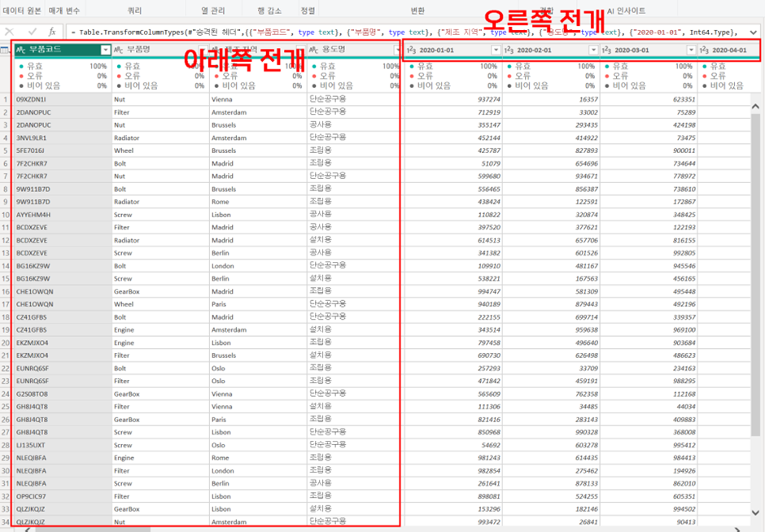The height and width of the screenshot is (532, 765).
Task: Click the fx function icon
Action: tap(52, 33)
